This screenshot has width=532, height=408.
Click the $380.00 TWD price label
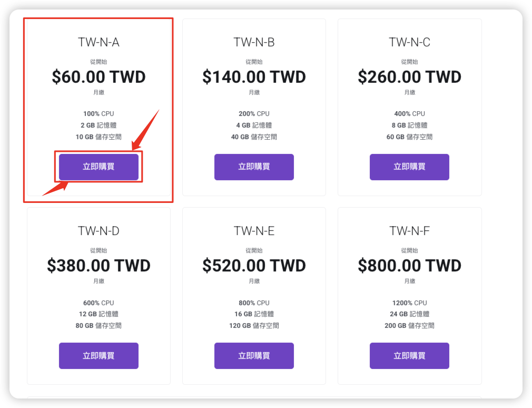tap(98, 266)
